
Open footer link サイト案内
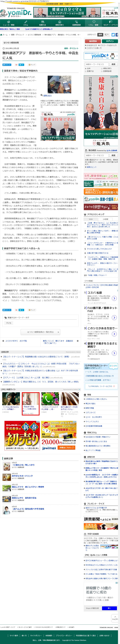click(14, 635)
